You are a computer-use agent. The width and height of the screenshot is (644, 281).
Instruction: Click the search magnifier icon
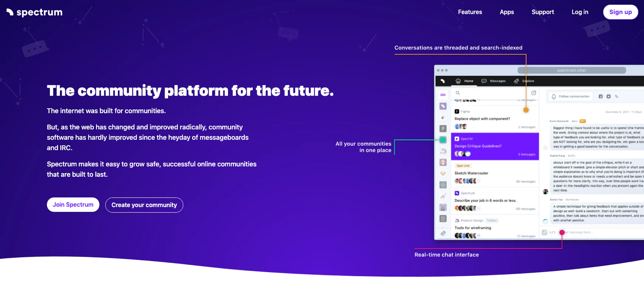click(x=458, y=93)
